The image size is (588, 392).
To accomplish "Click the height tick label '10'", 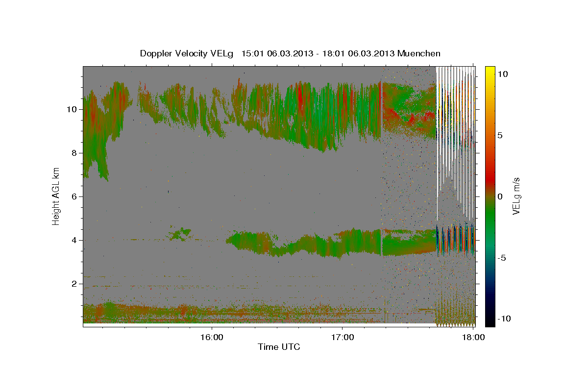I will click(x=72, y=109).
